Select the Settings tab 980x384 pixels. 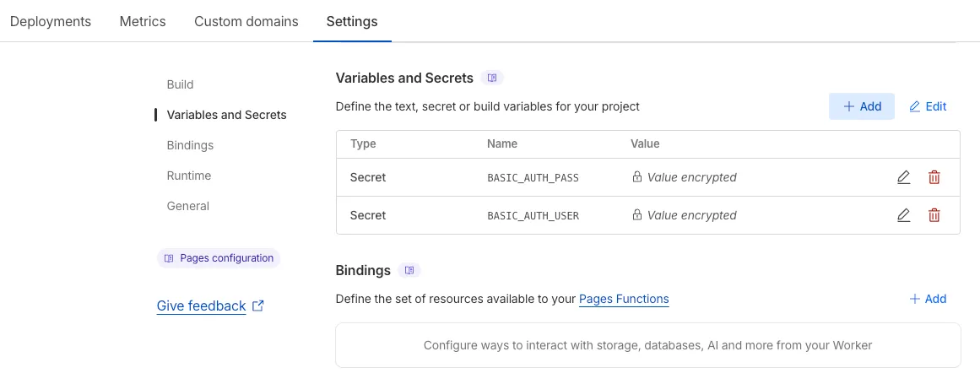coord(352,21)
